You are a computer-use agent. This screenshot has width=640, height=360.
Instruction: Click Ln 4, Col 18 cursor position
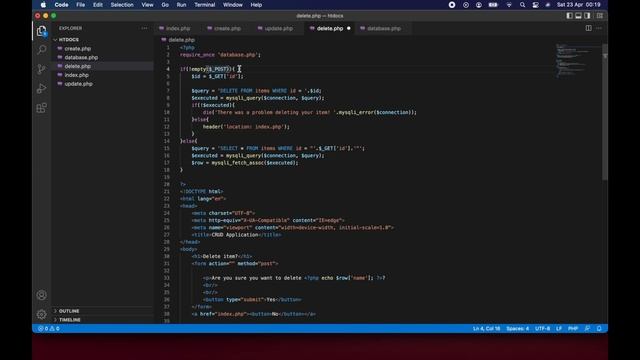click(487, 329)
